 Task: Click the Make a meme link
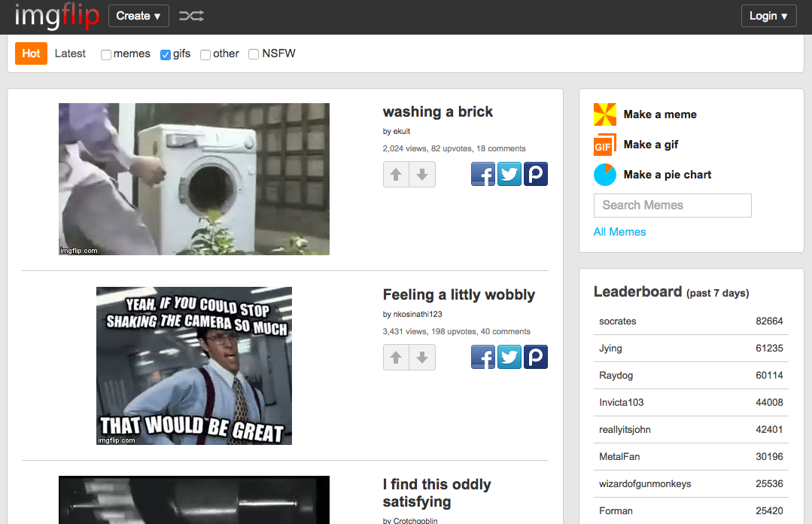[660, 114]
